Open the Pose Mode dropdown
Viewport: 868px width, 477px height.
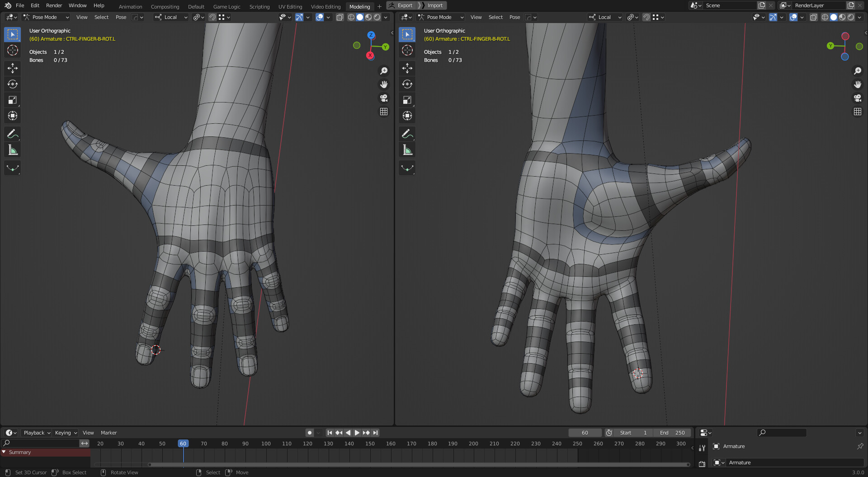click(x=45, y=17)
